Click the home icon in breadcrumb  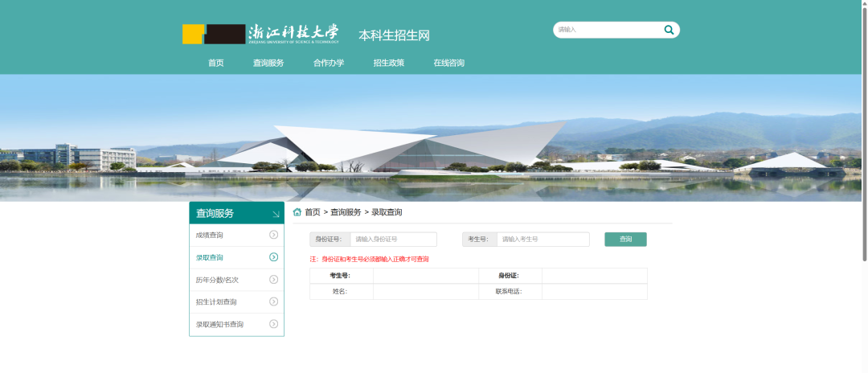pos(297,212)
